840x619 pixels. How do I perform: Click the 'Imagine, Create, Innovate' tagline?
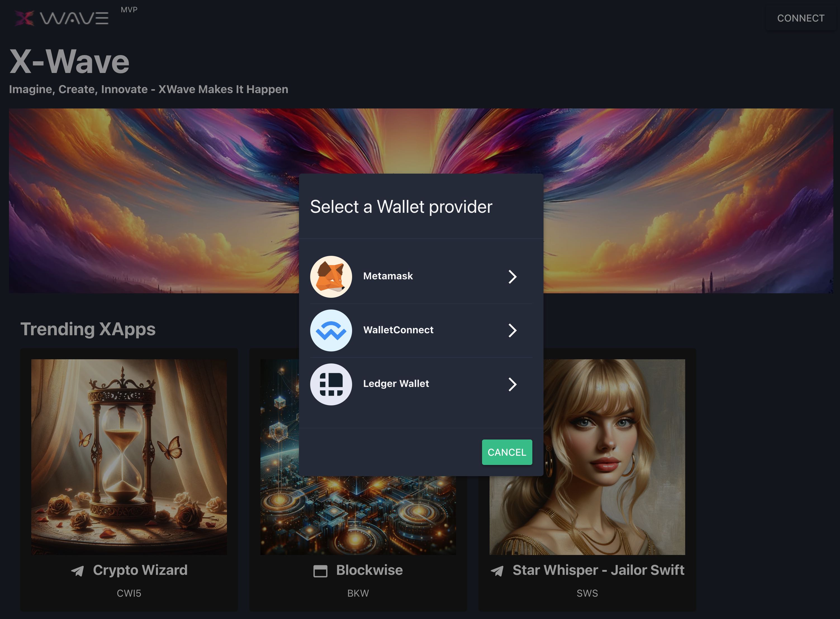[x=149, y=89]
